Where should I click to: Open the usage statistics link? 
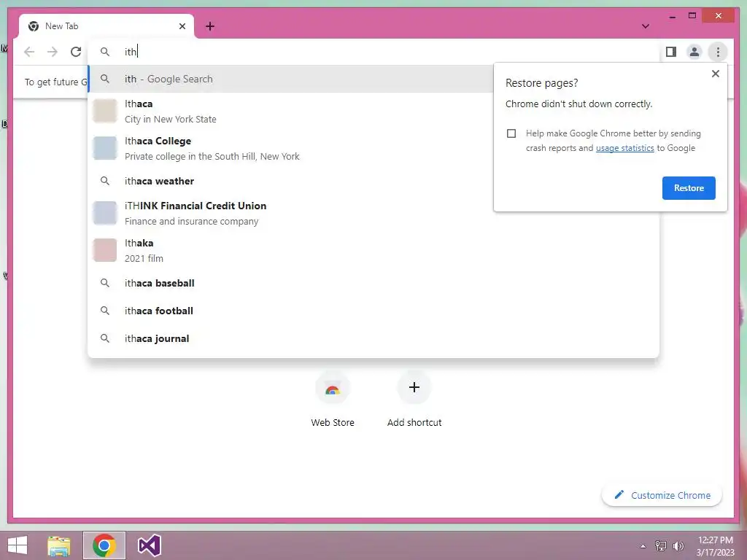[624, 148]
